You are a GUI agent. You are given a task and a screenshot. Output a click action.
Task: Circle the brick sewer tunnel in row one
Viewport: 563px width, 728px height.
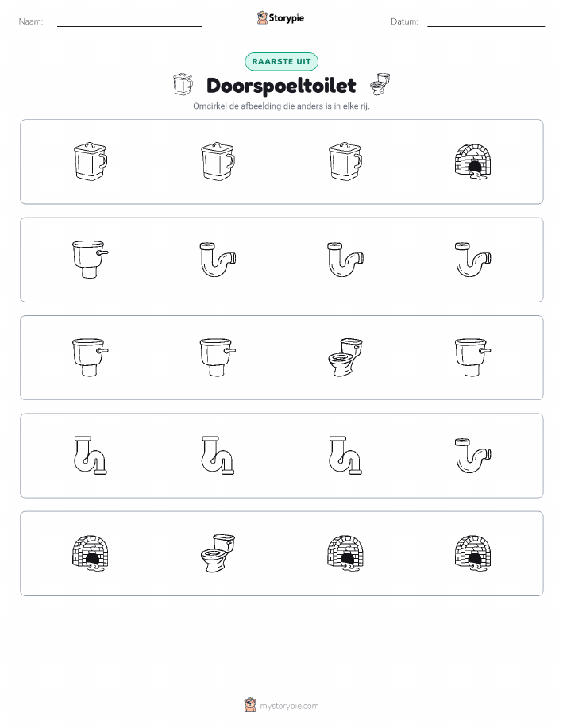(473, 162)
